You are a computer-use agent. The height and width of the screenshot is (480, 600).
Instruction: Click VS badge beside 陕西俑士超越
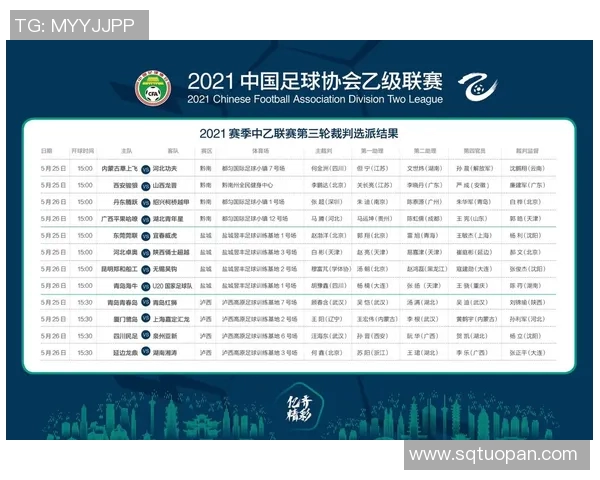(145, 253)
